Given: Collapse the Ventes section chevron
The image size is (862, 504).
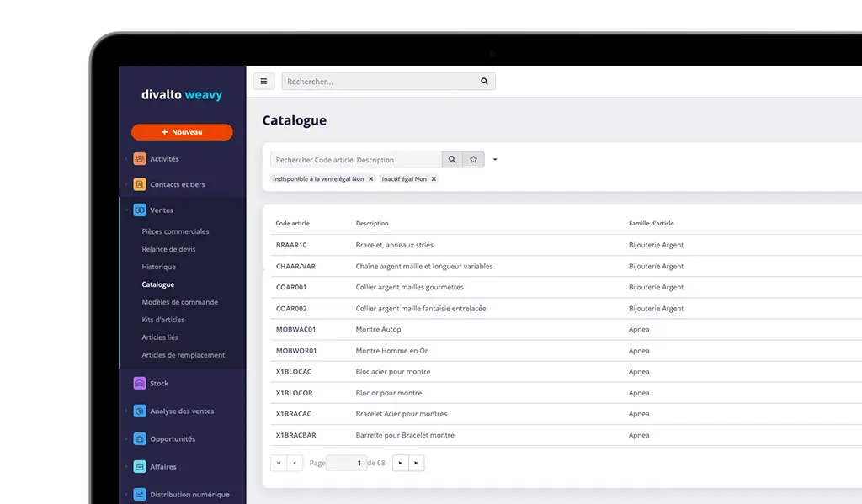Looking at the screenshot, I should click(x=126, y=210).
